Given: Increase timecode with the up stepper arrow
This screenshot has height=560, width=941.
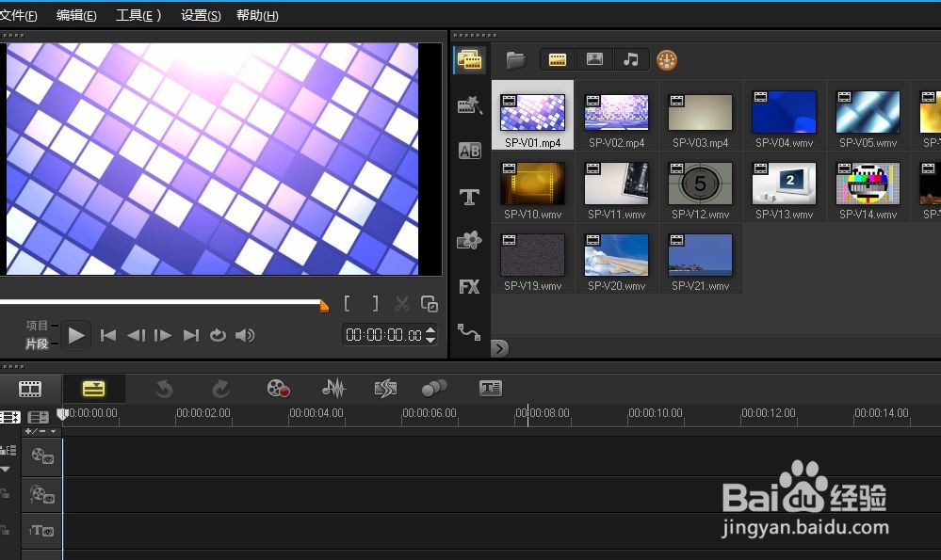Looking at the screenshot, I should (x=430, y=330).
